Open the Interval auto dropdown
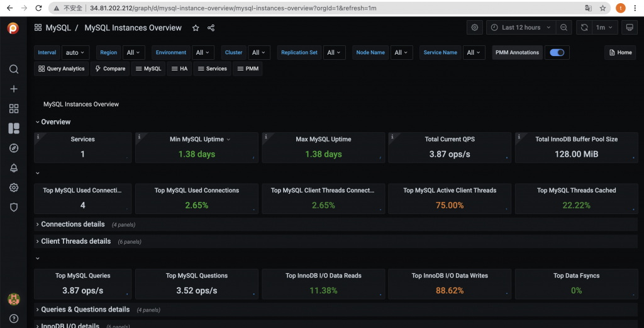Viewport: 644px width, 328px height. tap(75, 53)
